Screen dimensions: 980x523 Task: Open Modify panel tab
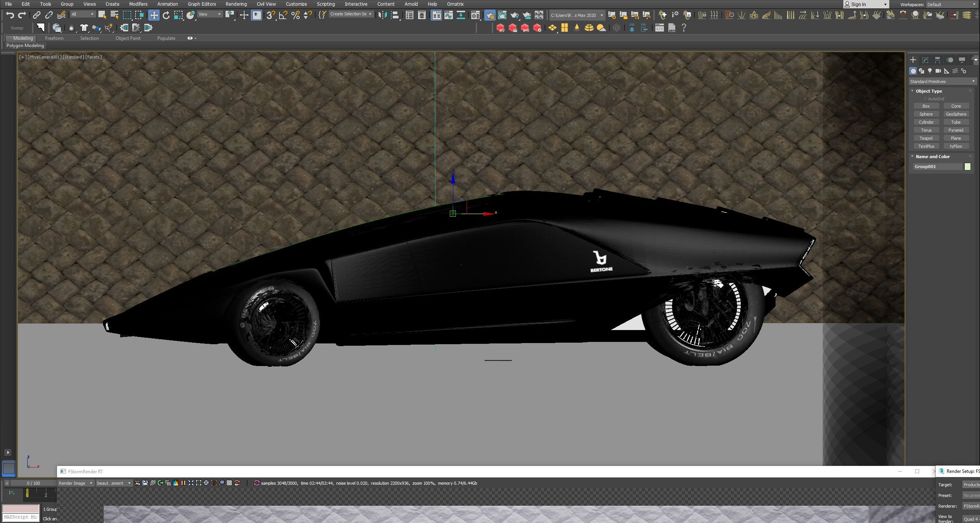point(925,60)
